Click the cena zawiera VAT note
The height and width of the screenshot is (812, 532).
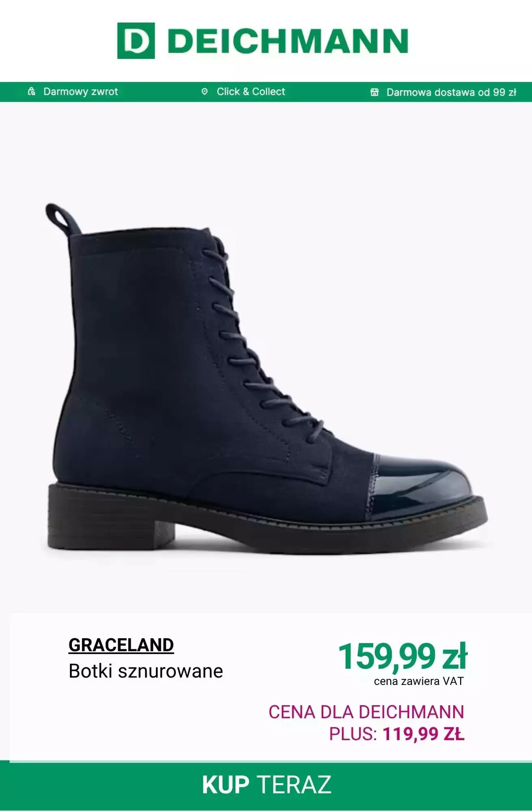[419, 681]
